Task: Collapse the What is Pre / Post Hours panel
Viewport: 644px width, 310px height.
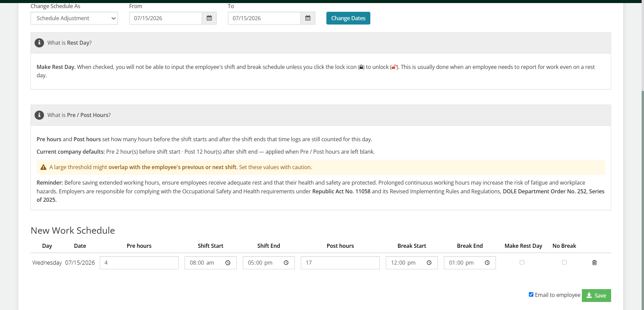Action: 321,115
